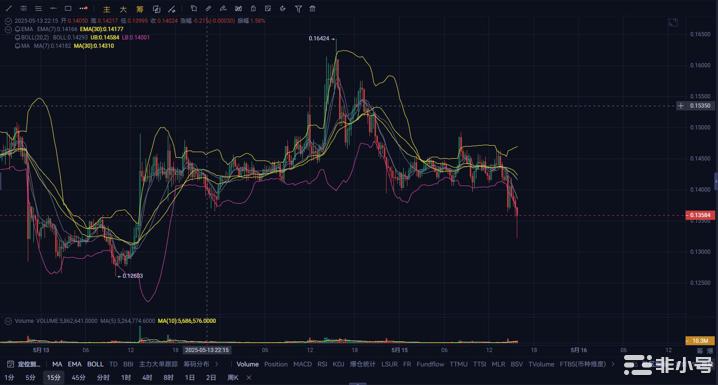Enable the 筹码分布 indicator
This screenshot has width=718, height=385.
196,364
